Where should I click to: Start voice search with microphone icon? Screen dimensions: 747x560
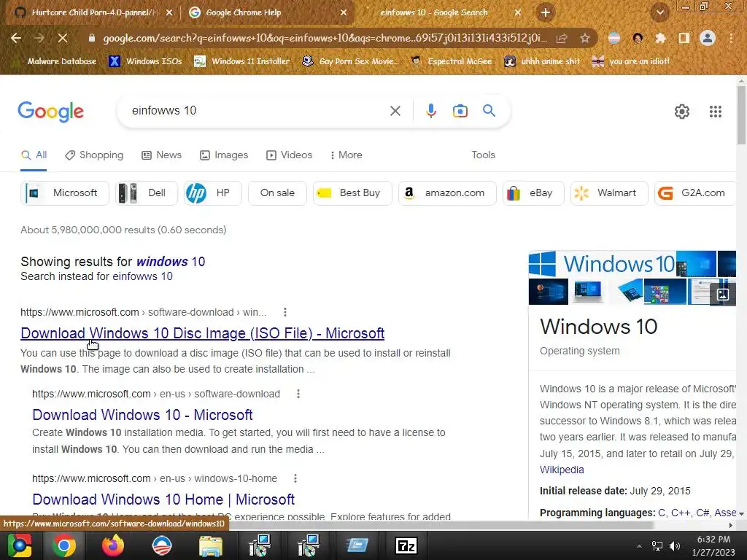pyautogui.click(x=430, y=111)
